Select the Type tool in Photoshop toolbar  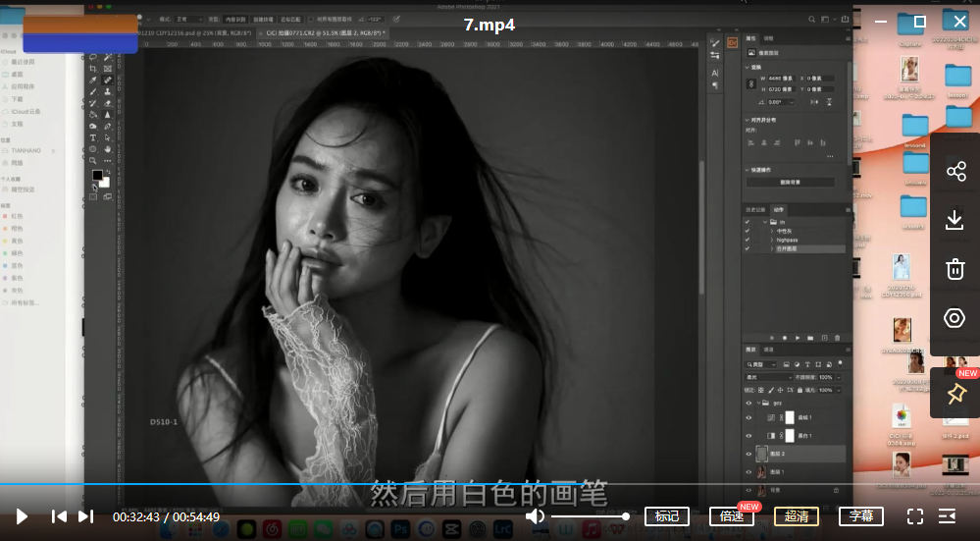tap(93, 137)
